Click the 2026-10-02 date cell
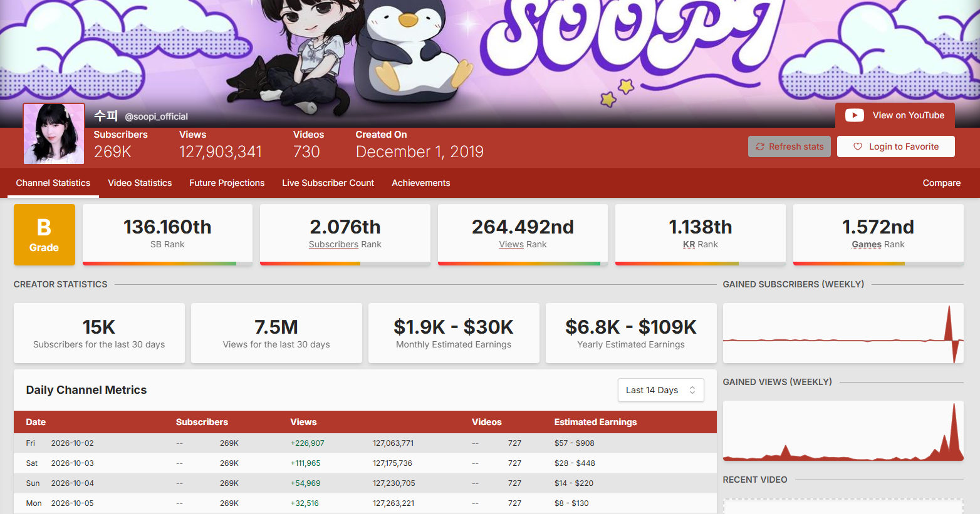Screen dimensions: 980x514 pos(72,443)
